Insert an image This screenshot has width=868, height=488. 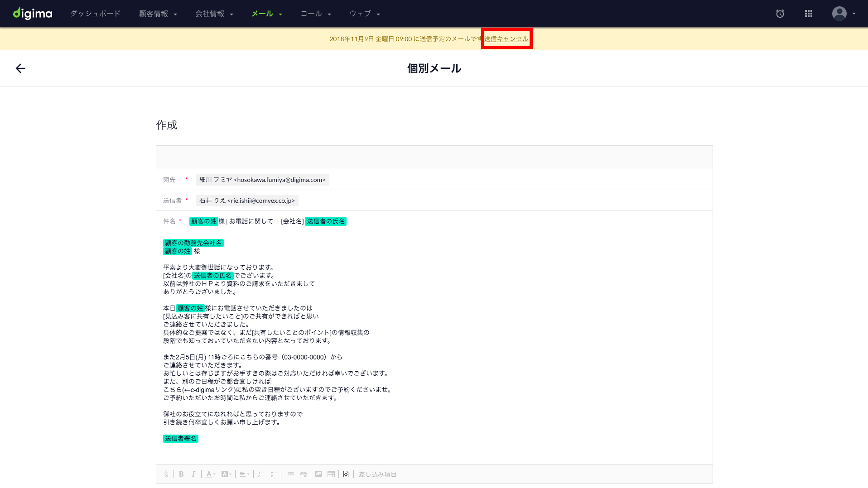[318, 474]
